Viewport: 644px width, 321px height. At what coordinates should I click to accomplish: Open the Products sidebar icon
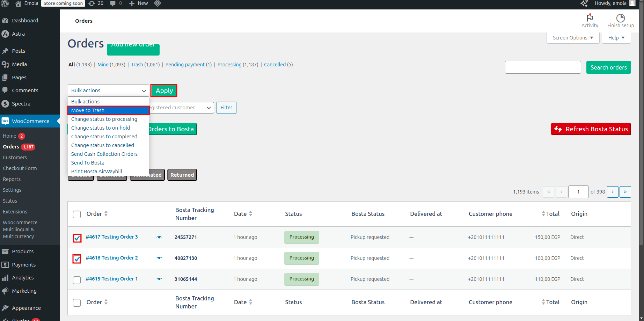(5, 251)
